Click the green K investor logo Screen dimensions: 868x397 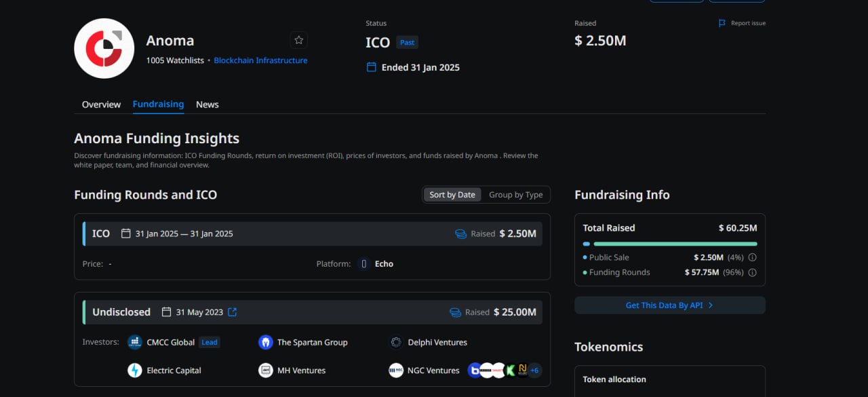[x=510, y=371]
